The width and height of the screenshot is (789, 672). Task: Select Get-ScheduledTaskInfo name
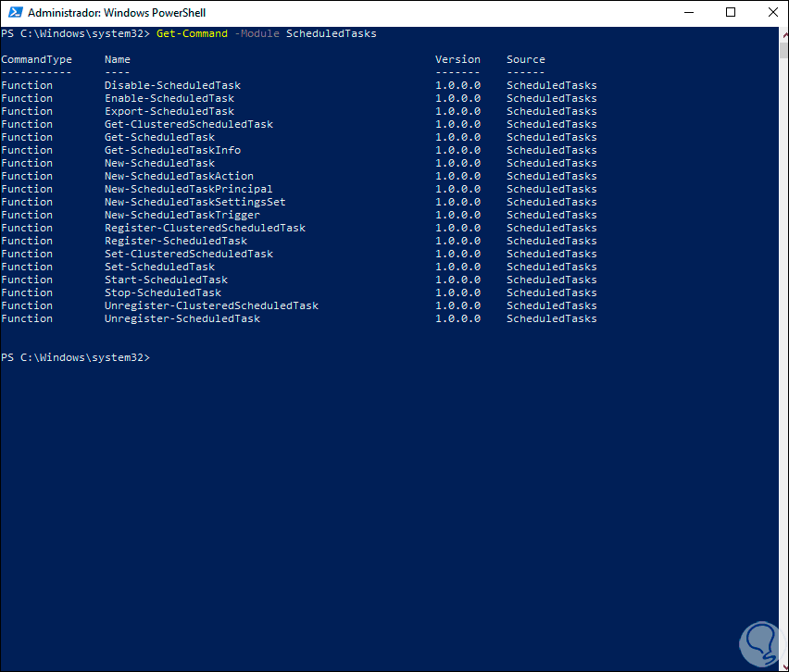[172, 150]
